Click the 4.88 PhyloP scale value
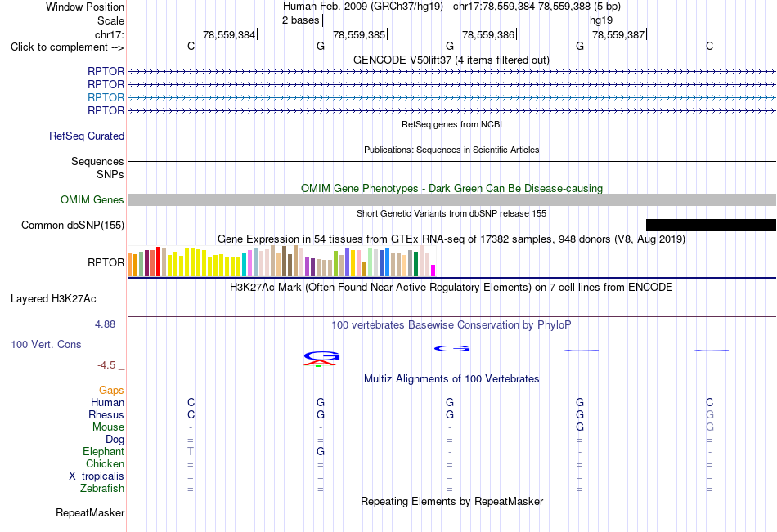This screenshot has height=532, width=777. click(105, 324)
